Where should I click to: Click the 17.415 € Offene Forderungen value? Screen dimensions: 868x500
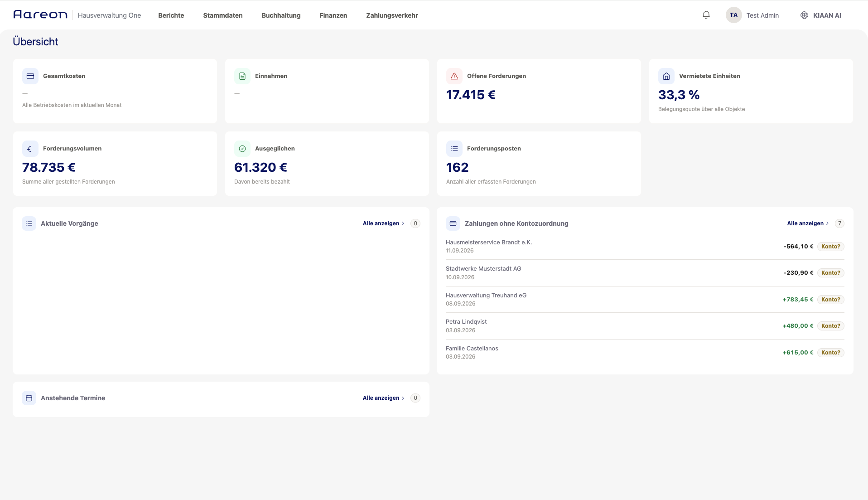pos(471,95)
